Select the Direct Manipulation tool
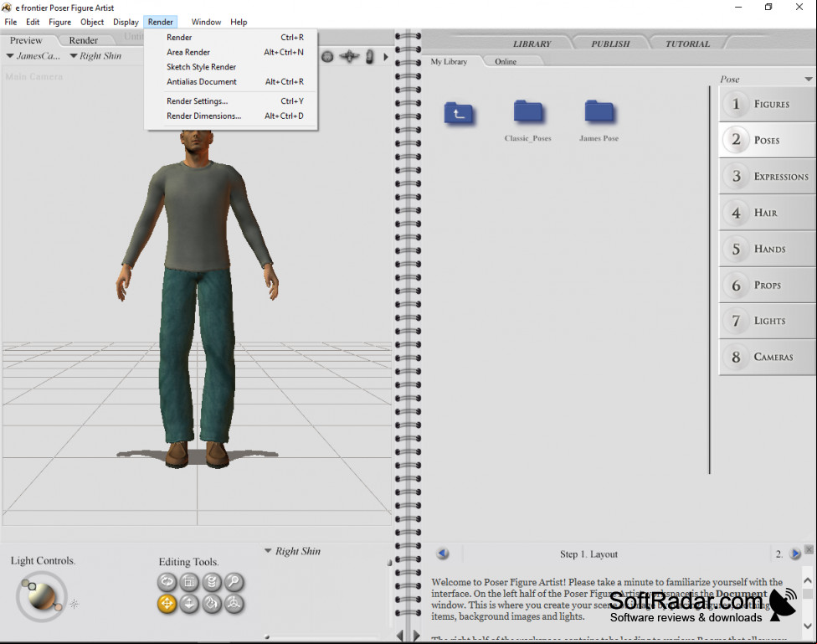Image resolution: width=817 pixels, height=644 pixels. [234, 604]
